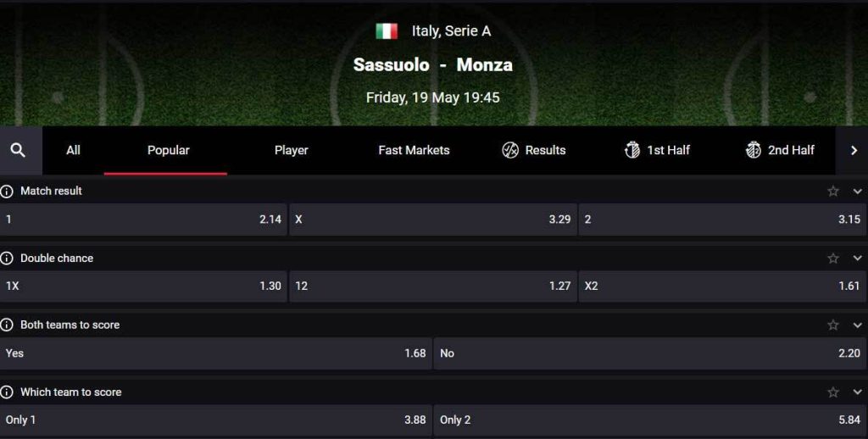Switch to the Player tab
This screenshot has height=439, width=868.
[x=291, y=150]
